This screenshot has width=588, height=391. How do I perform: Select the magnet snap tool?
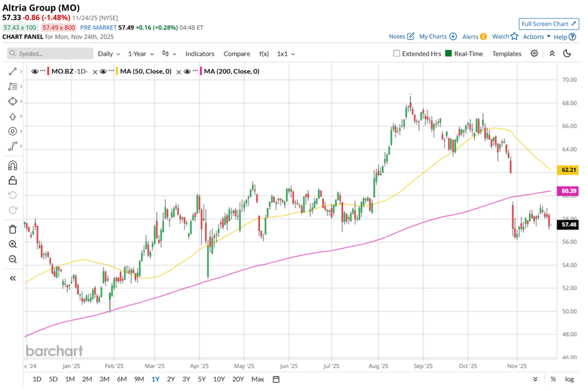click(13, 166)
